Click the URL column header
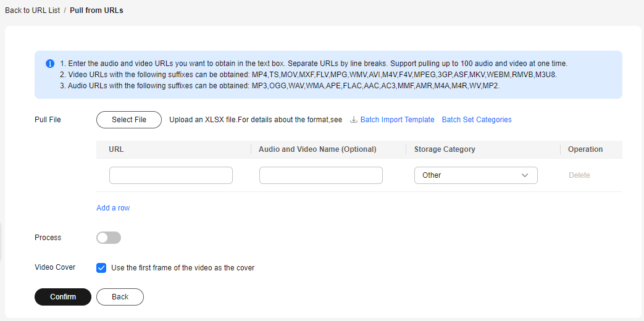 [116, 149]
